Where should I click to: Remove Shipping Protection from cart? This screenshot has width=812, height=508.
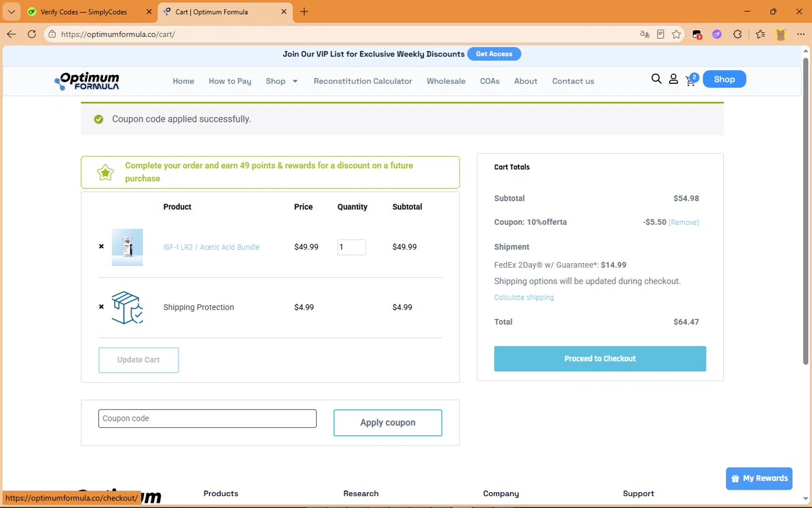tap(101, 307)
